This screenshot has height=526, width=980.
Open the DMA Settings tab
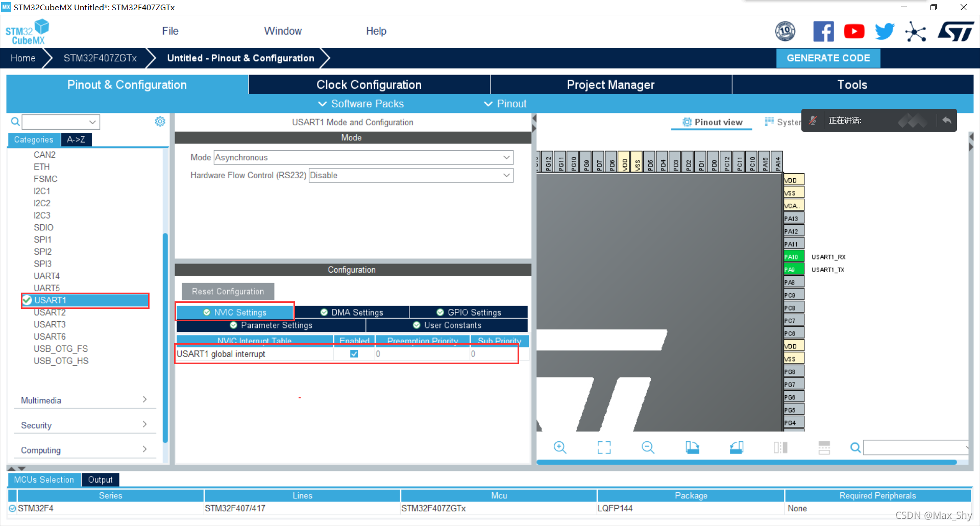(352, 313)
